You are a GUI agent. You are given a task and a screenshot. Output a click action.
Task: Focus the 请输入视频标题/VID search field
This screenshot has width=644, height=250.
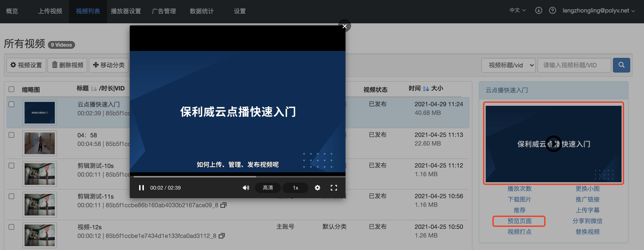[x=574, y=65]
